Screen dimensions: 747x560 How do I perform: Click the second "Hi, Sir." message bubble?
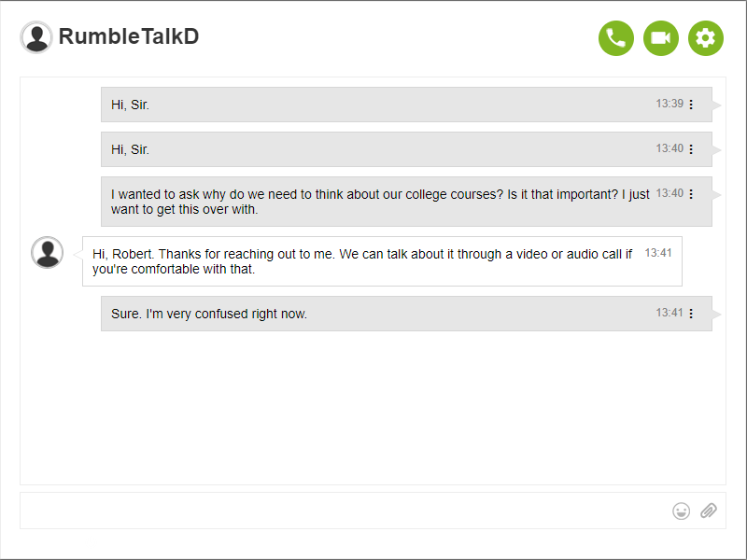pos(373,149)
